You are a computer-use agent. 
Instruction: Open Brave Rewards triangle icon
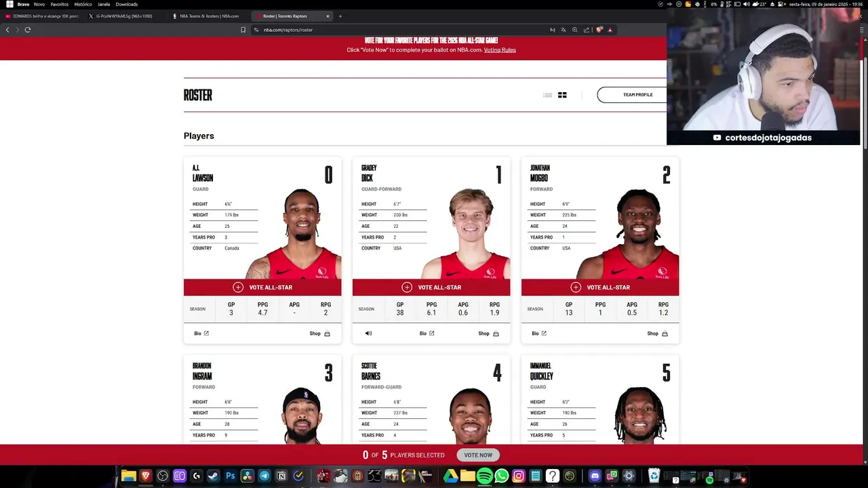(610, 30)
